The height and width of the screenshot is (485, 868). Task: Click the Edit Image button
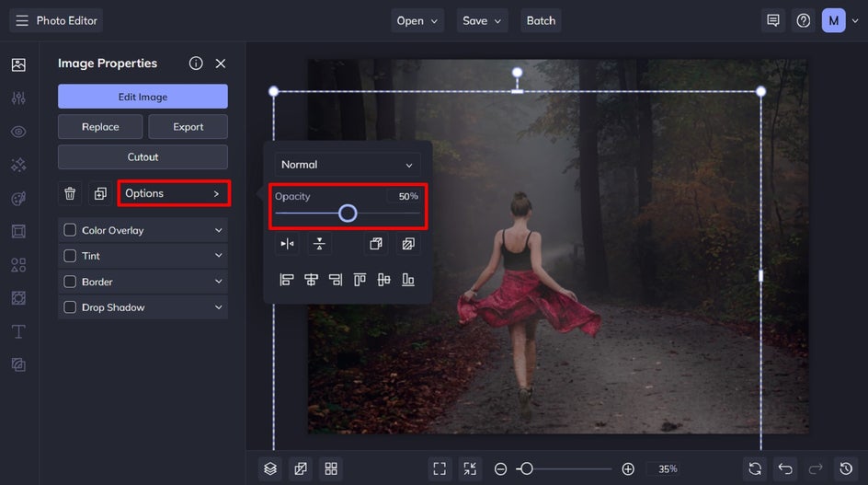(143, 97)
